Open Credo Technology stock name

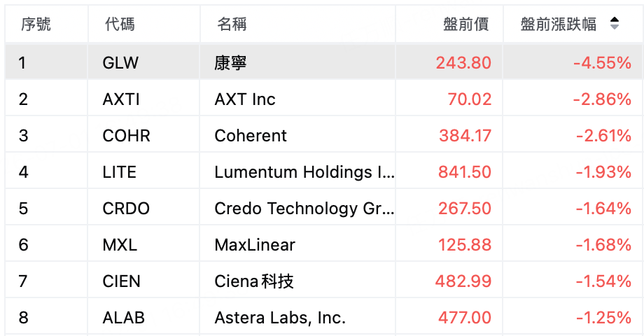point(304,209)
